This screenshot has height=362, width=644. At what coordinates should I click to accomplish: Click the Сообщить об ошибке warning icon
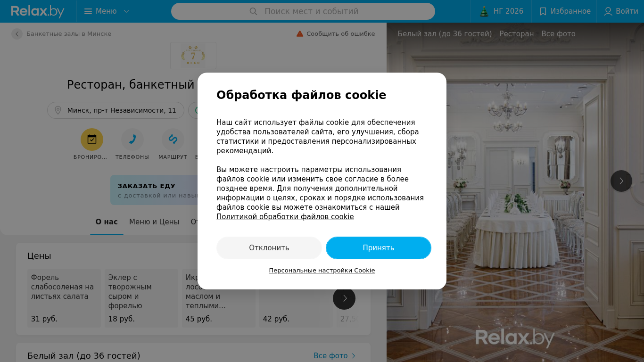point(300,34)
